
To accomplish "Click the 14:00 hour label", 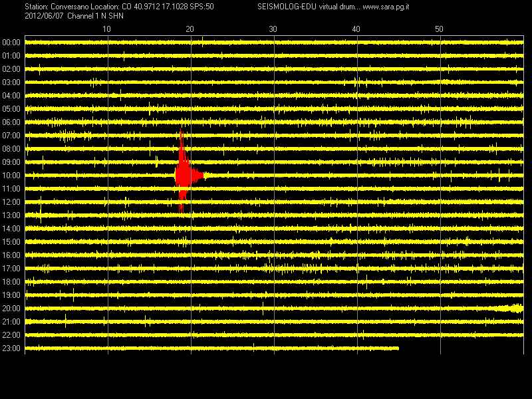I will coord(11,228).
